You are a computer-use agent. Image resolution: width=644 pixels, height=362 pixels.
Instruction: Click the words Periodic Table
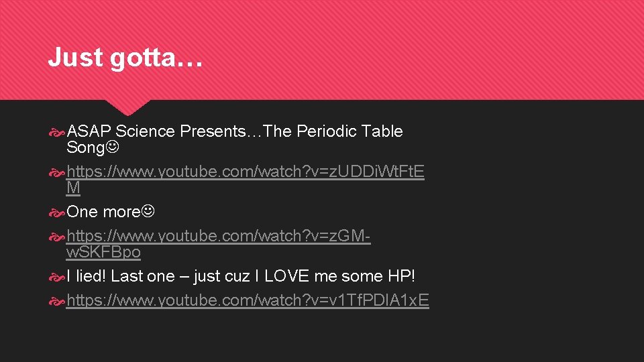(350, 131)
